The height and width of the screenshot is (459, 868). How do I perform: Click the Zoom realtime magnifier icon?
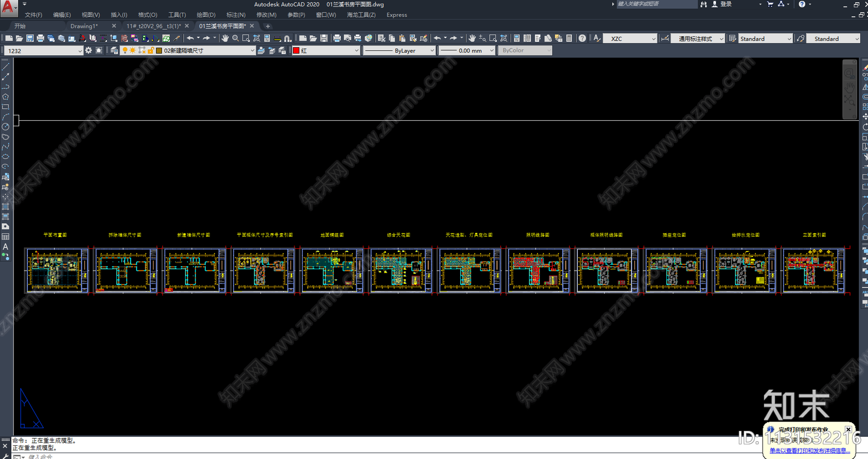tap(235, 38)
